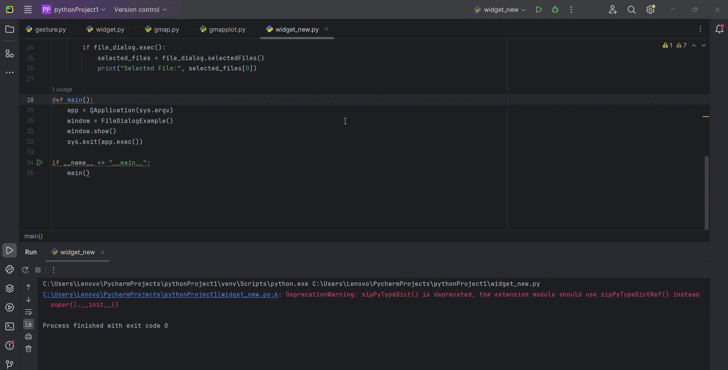This screenshot has height=370, width=728.
Task: Open more run actions menu
Action: 571,9
